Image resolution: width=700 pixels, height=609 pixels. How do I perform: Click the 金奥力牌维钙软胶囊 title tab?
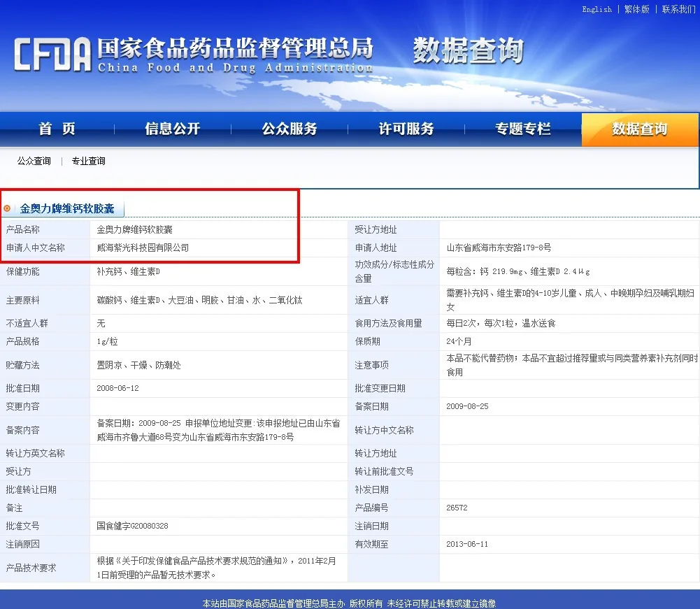67,208
